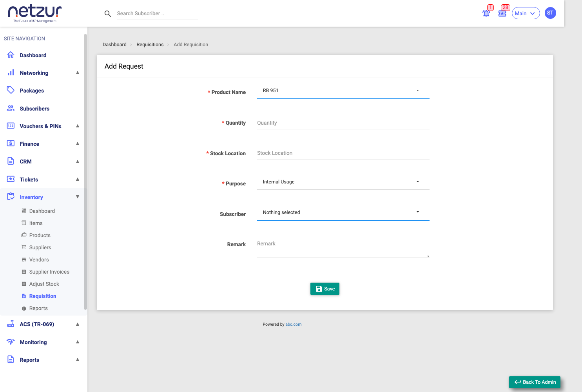Focus the Search Subscriber field
The image size is (582, 392).
[158, 14]
